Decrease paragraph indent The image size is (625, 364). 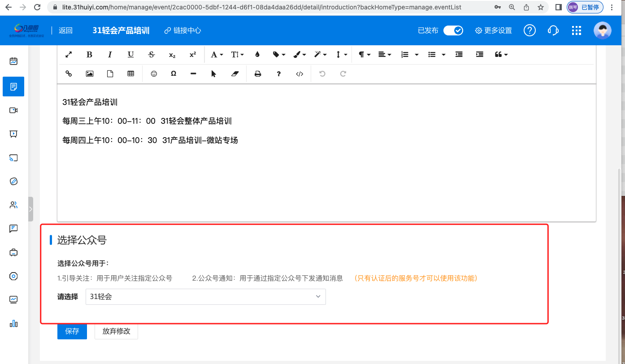click(x=459, y=54)
